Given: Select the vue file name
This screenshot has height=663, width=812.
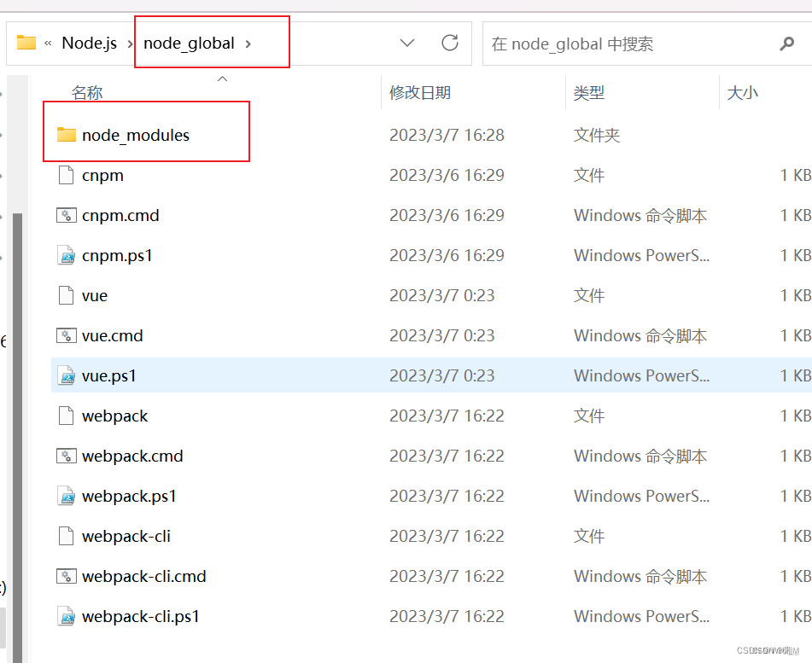Looking at the screenshot, I should (x=95, y=296).
